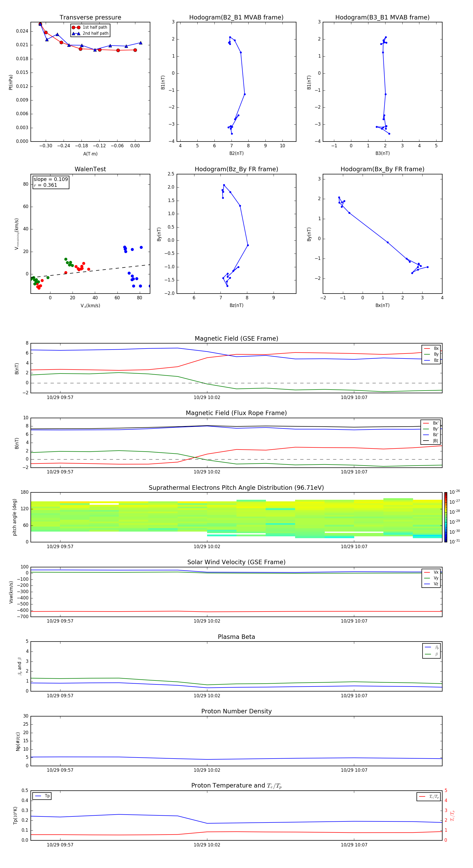This screenshot has width=473, height=868.
Task: Select the "Bz'" flux rope legend entry
Action: (x=431, y=435)
